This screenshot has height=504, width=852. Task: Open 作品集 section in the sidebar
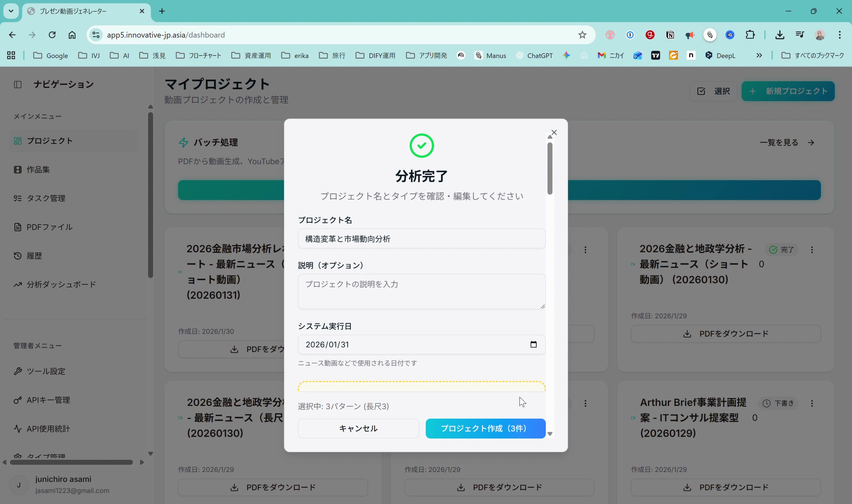click(x=38, y=169)
